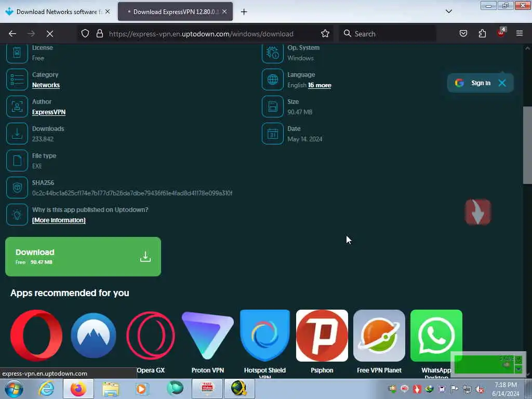The image size is (532, 399).
Task: Click the Date calendar icon
Action: point(272,134)
